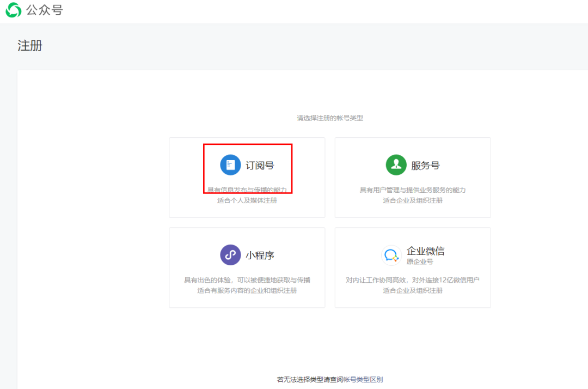The width and height of the screenshot is (588, 389).
Task: Click the 请选择注册的帐号类型 prompt text
Action: (x=329, y=118)
